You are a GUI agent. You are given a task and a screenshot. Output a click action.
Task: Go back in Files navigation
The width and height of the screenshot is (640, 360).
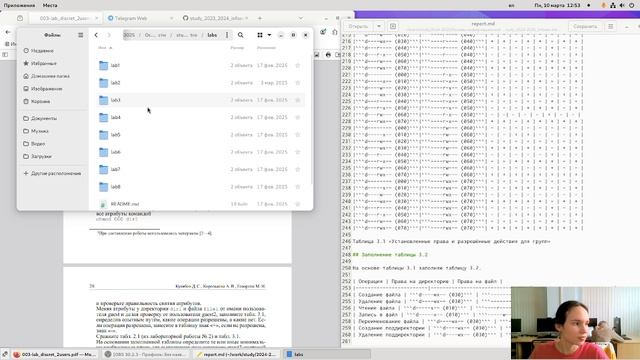96,35
